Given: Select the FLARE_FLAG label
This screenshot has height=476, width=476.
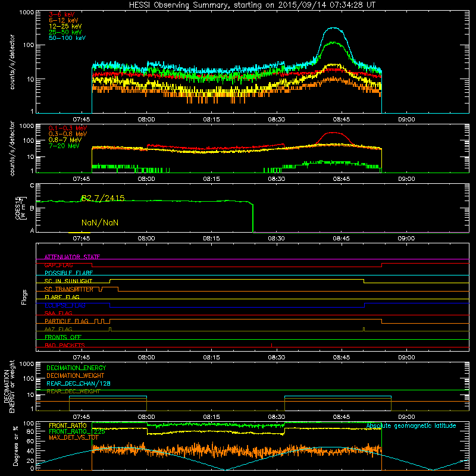Looking at the screenshot, I should [62, 297].
